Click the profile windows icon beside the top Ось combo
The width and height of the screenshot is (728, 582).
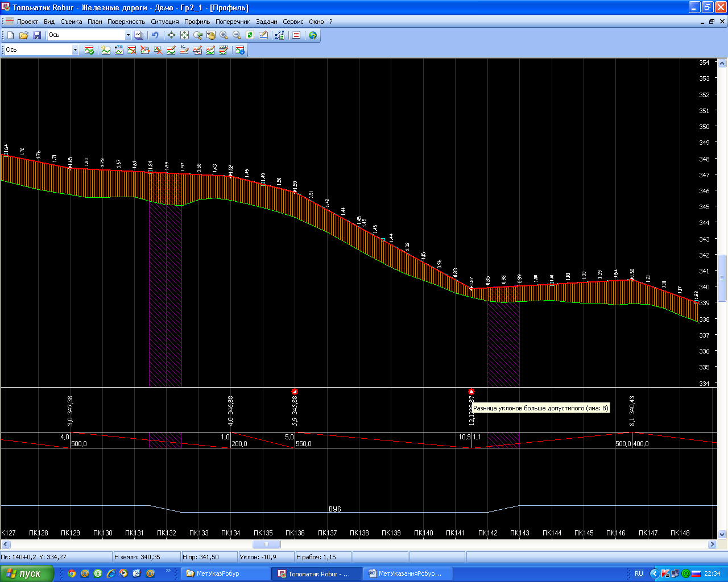click(139, 35)
